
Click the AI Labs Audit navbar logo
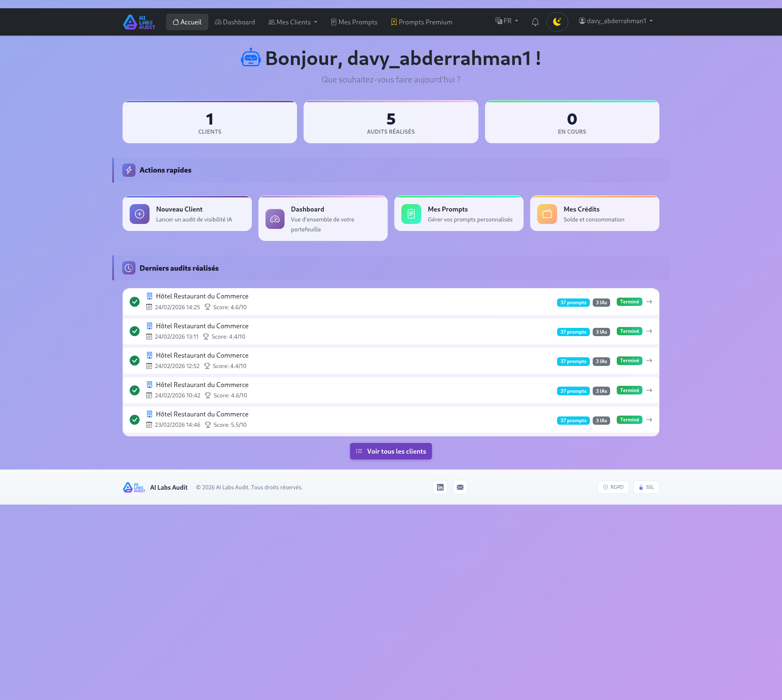139,22
